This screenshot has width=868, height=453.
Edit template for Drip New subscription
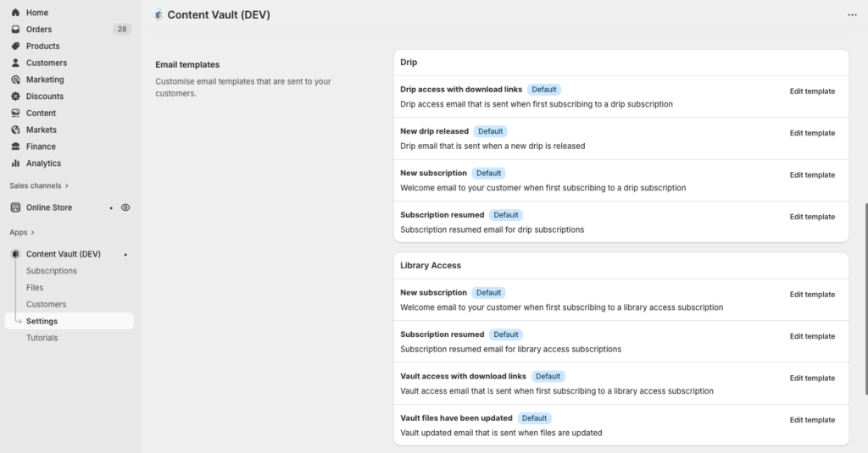[x=812, y=174]
